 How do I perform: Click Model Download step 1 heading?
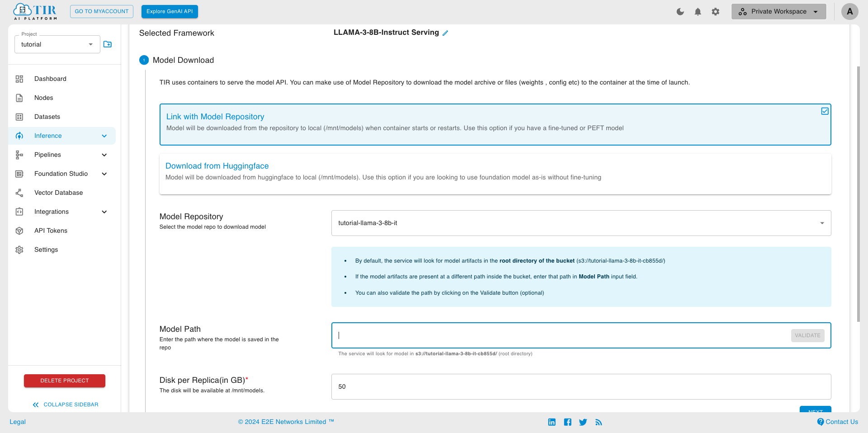183,60
